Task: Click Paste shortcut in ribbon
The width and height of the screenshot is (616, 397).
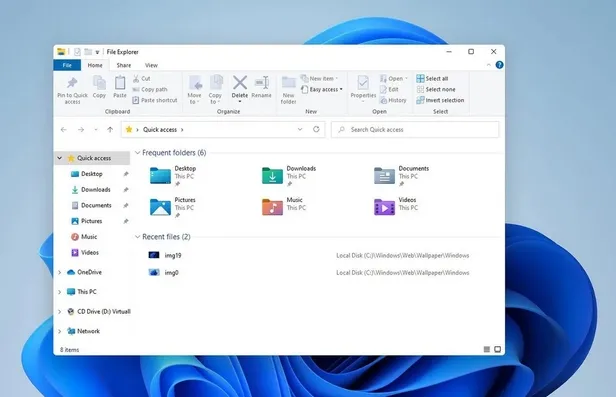Action: point(155,101)
